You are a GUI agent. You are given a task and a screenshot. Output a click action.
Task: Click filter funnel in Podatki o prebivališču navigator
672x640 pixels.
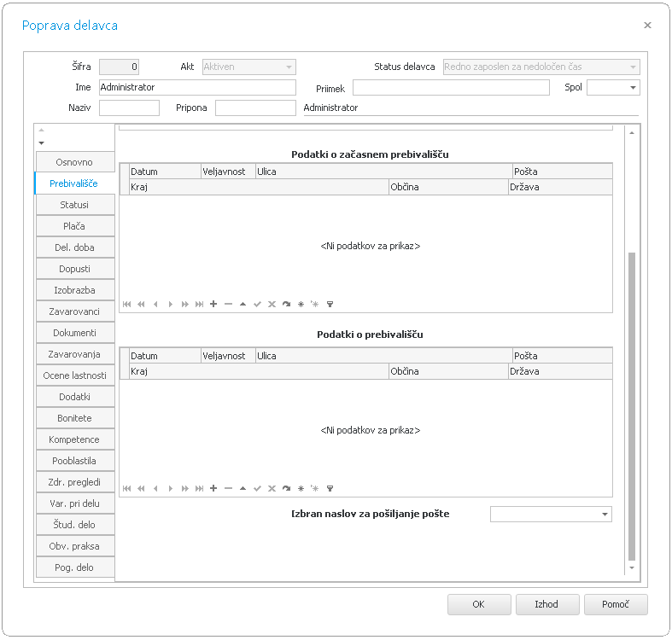tap(330, 488)
